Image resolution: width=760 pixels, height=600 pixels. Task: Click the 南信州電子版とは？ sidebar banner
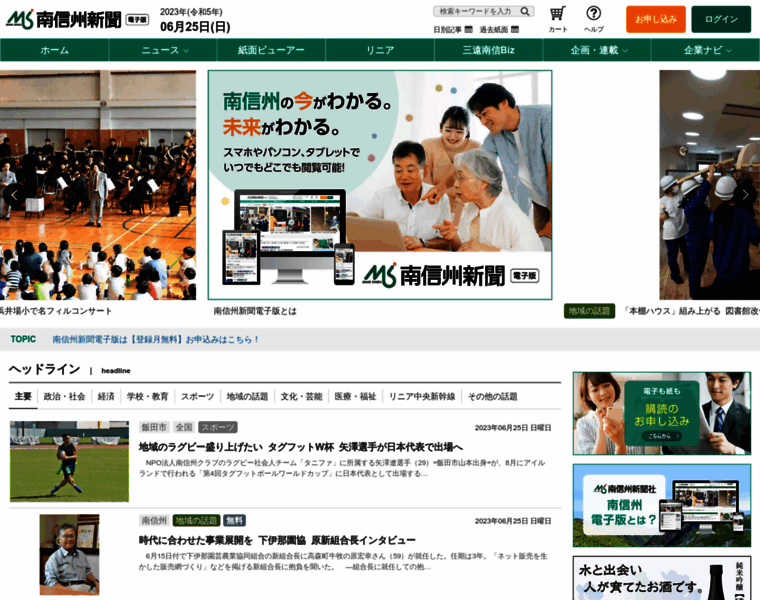click(662, 505)
